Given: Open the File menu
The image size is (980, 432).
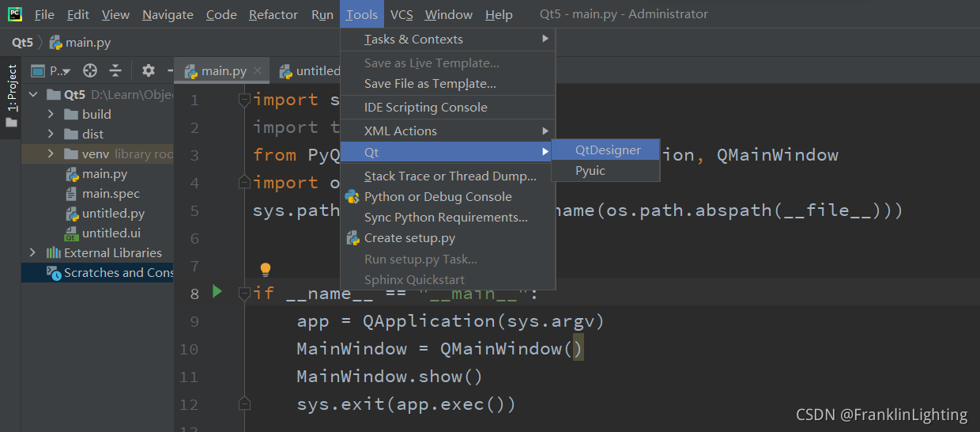Looking at the screenshot, I should pos(44,14).
